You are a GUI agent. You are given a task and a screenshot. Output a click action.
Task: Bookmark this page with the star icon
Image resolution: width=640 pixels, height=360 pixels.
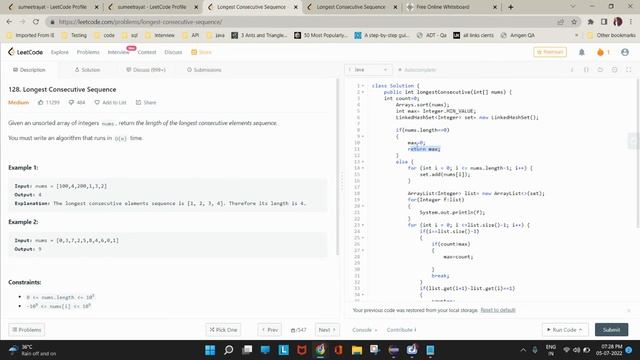(x=574, y=22)
